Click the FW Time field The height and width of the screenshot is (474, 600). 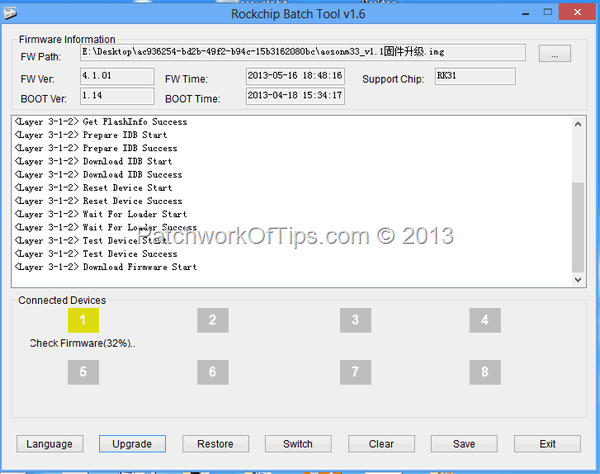coord(295,76)
